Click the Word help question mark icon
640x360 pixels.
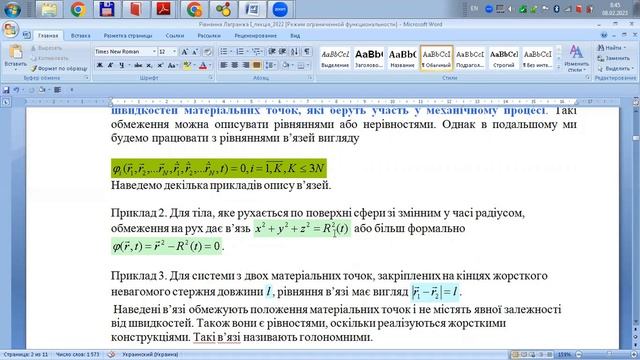coord(604,36)
